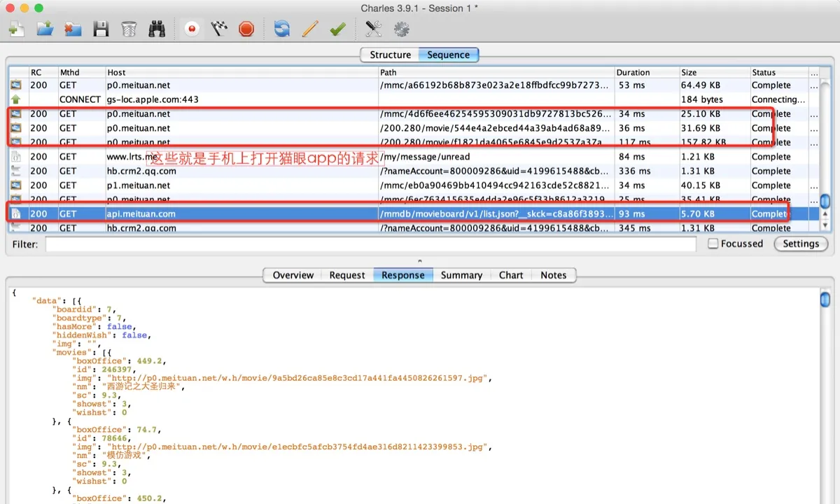Repeat selected request using blue arrows icon
The image size is (840, 504).
coord(281,29)
